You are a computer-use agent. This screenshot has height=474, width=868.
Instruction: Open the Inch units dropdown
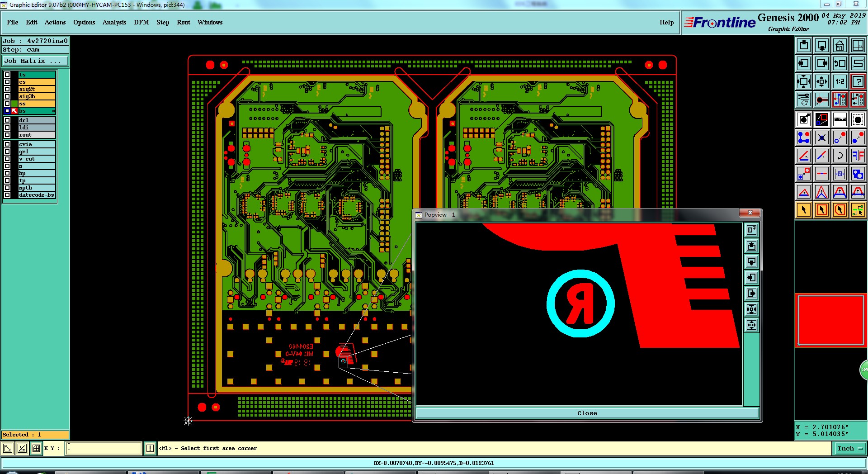pos(850,448)
